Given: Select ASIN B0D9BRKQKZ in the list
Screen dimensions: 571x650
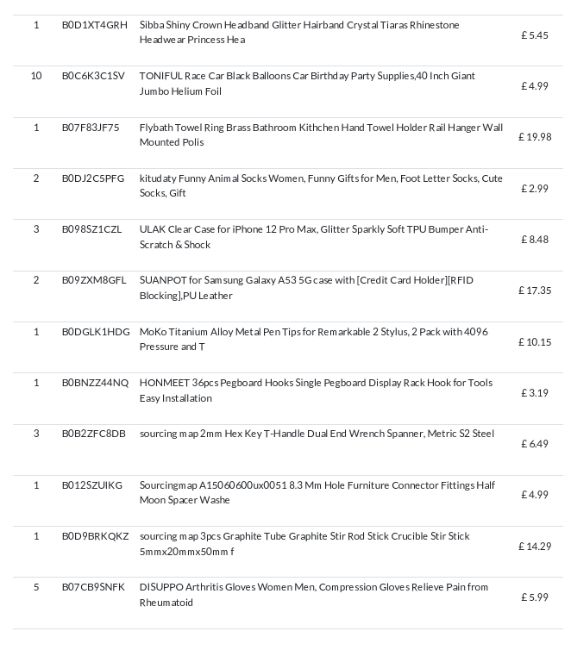Looking at the screenshot, I should [x=95, y=536].
